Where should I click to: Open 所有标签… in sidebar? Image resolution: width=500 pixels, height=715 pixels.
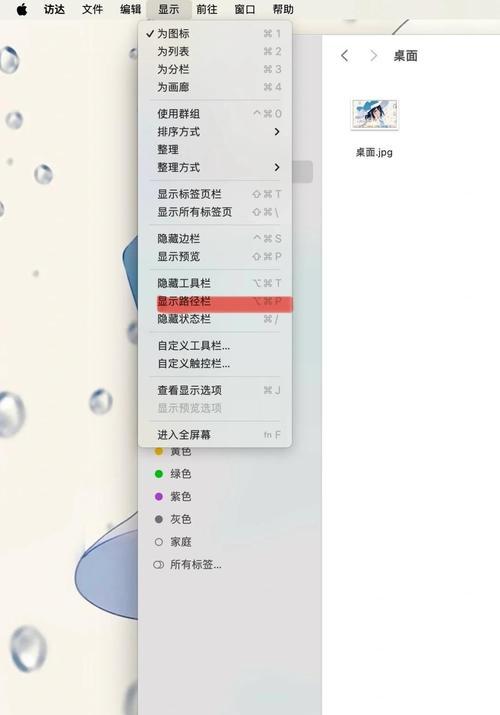[x=188, y=565]
